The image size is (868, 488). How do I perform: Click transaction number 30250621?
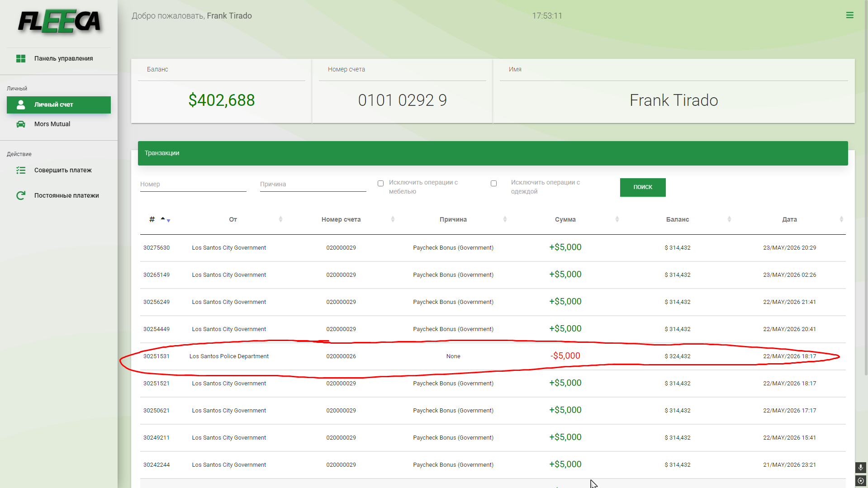click(x=157, y=411)
